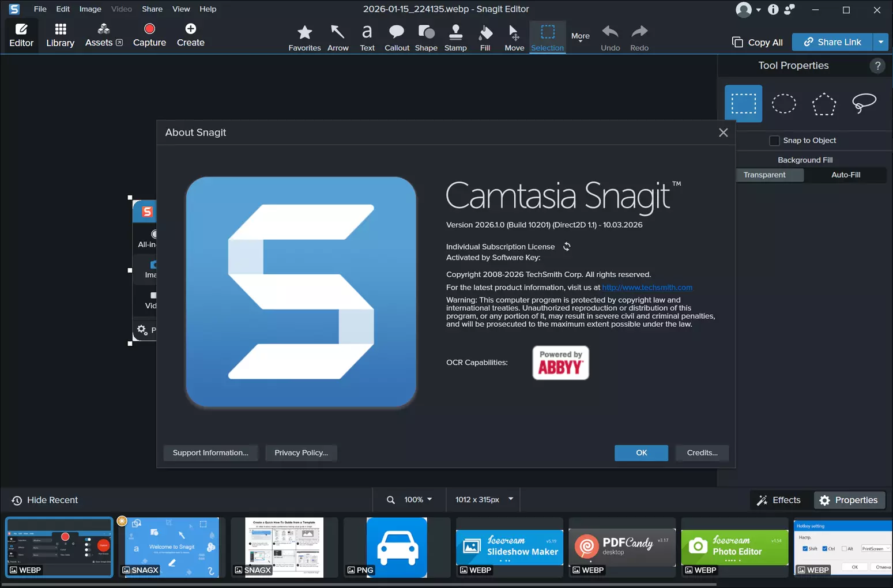
Task: Open the File menu
Action: coord(40,9)
